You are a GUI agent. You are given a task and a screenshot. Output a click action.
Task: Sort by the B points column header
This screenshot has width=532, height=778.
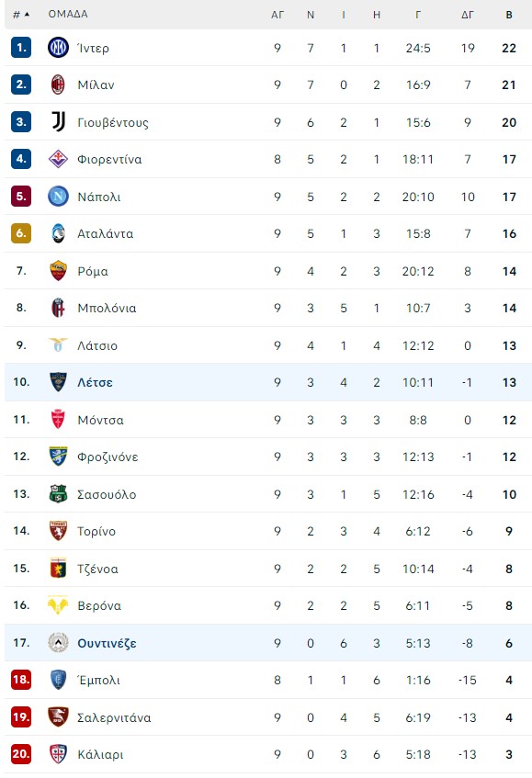509,15
